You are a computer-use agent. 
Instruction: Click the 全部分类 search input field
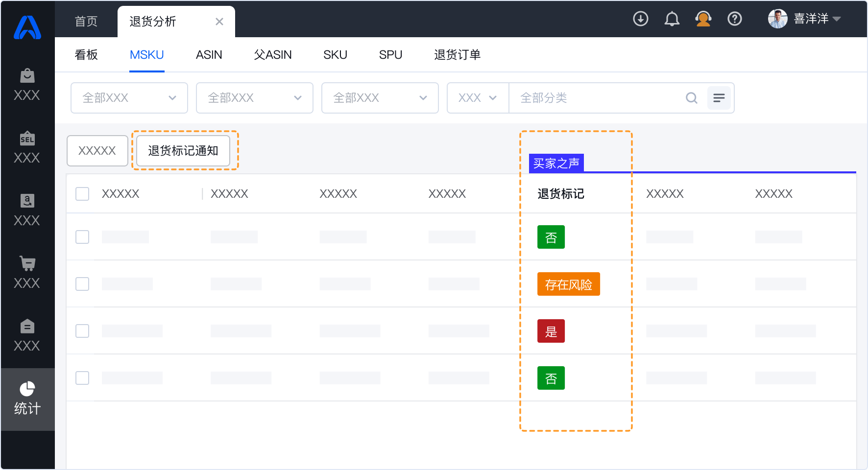point(598,98)
